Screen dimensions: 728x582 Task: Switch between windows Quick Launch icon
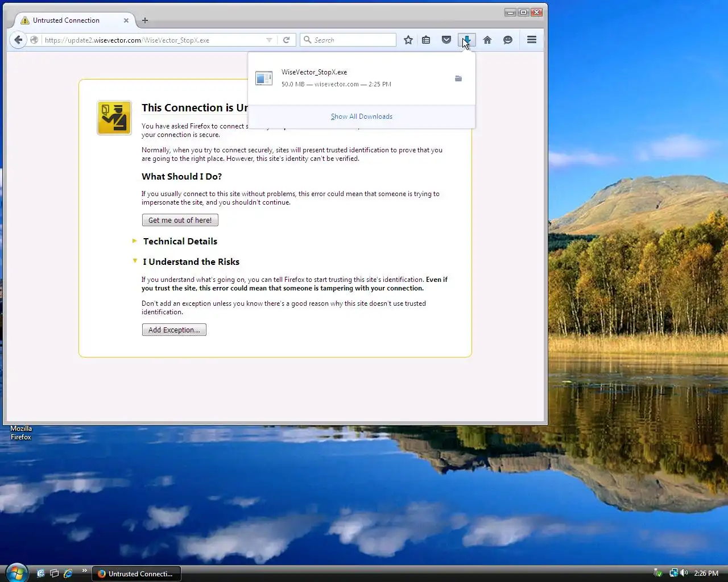55,573
